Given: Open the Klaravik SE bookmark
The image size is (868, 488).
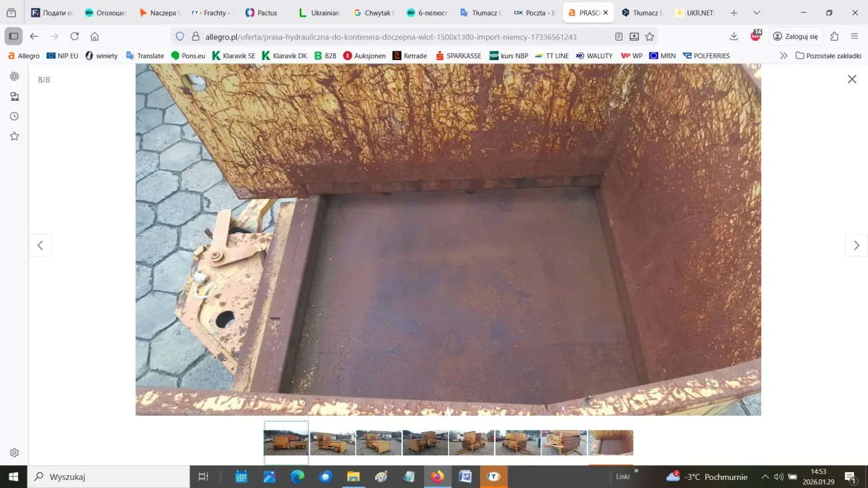Looking at the screenshot, I should 234,56.
